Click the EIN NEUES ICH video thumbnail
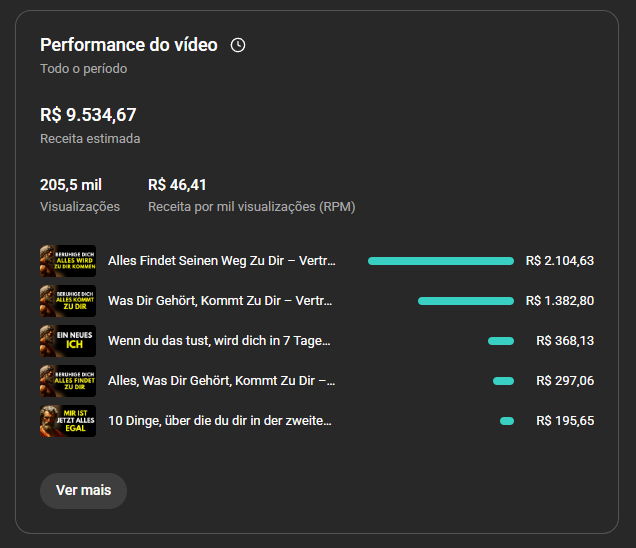The height and width of the screenshot is (548, 636). point(68,341)
